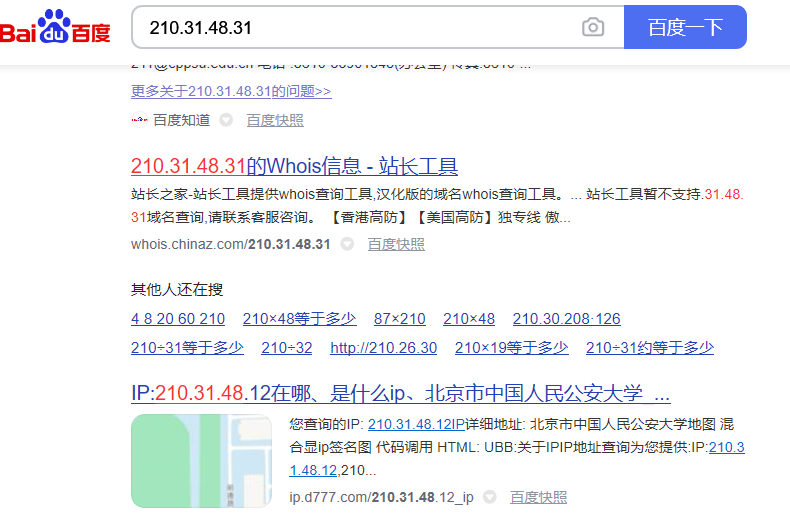Open 更多关于210.31.48.31的问题 link

pyautogui.click(x=231, y=91)
